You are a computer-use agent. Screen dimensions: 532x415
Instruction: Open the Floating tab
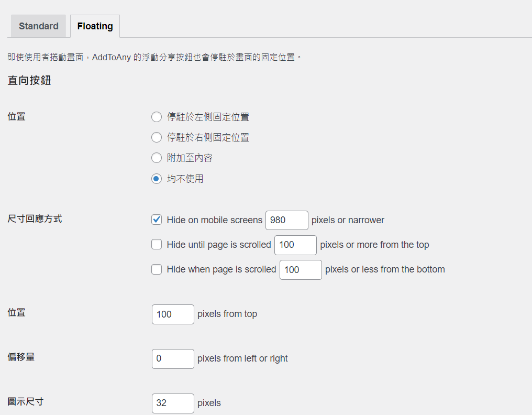coord(95,26)
